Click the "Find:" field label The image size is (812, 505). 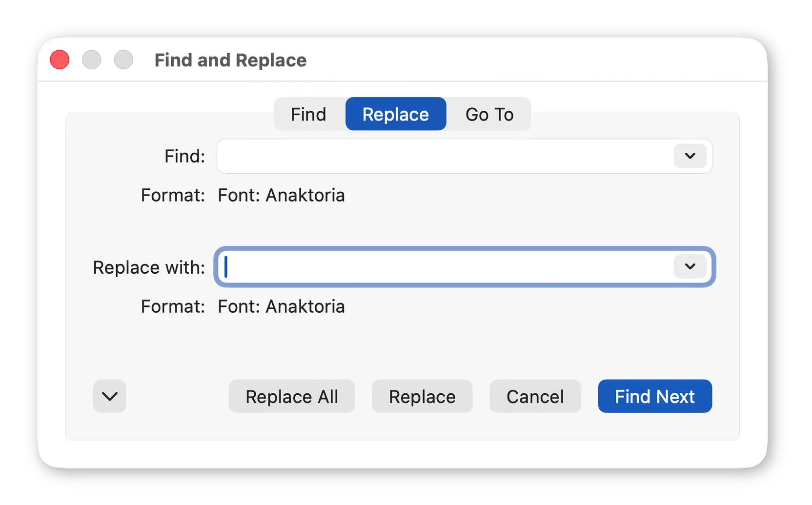click(x=184, y=156)
